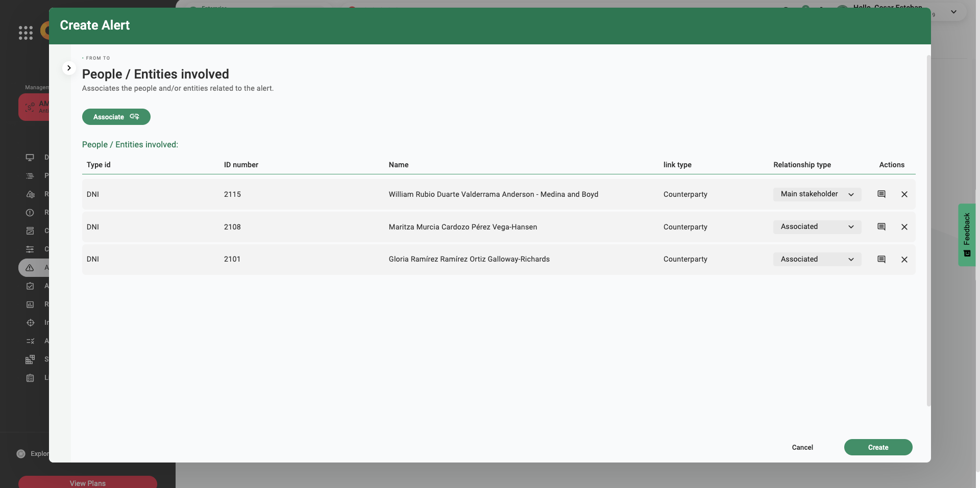Screen dimensions: 980x488
Task: Click the dialog's vertical scrollbar
Action: (x=928, y=229)
